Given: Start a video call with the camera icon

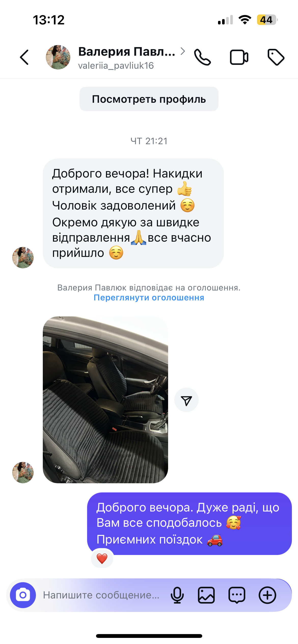Looking at the screenshot, I should point(239,57).
